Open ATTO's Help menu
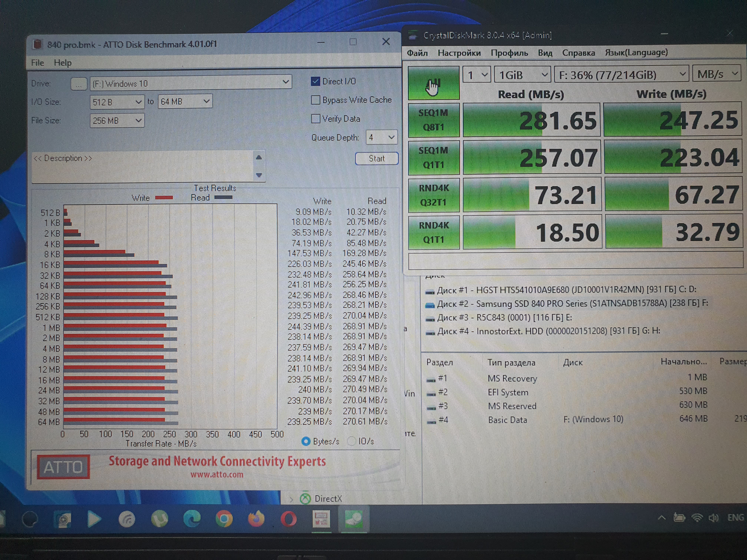The image size is (747, 560). pos(62,63)
